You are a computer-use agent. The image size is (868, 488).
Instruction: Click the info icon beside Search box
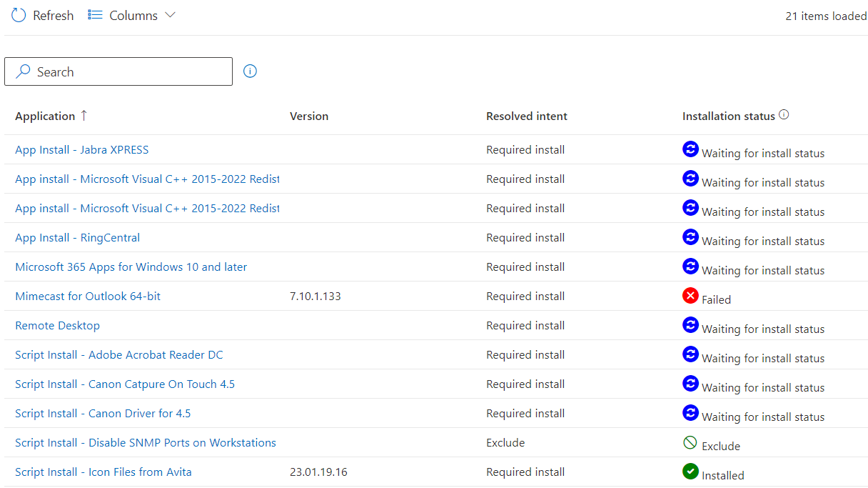point(250,71)
